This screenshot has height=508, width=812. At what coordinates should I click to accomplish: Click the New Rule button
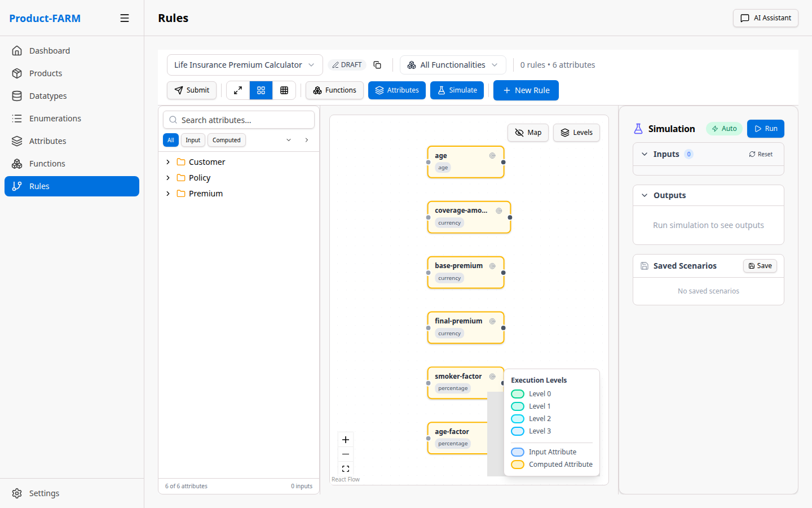click(526, 90)
